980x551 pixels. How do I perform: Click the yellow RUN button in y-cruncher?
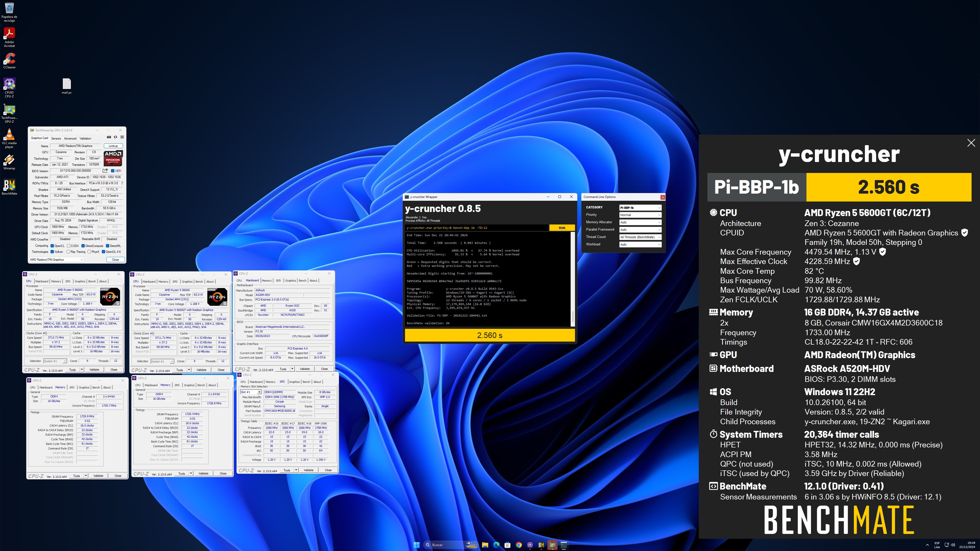[x=562, y=228]
